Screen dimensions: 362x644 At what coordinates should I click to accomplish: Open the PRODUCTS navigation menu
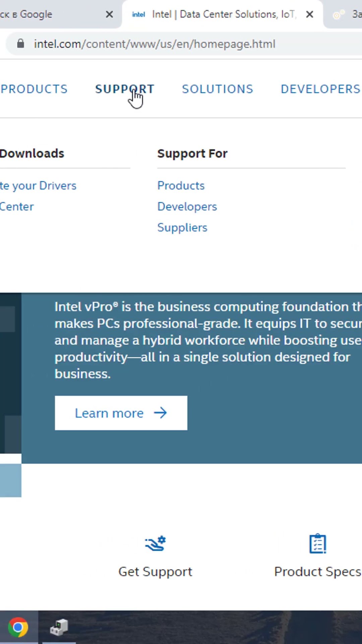(34, 89)
